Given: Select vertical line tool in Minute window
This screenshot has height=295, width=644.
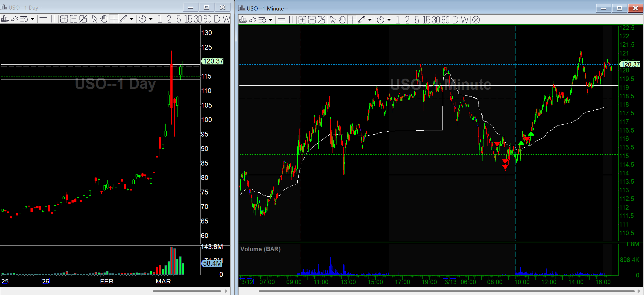Looking at the screenshot, I should (x=291, y=20).
